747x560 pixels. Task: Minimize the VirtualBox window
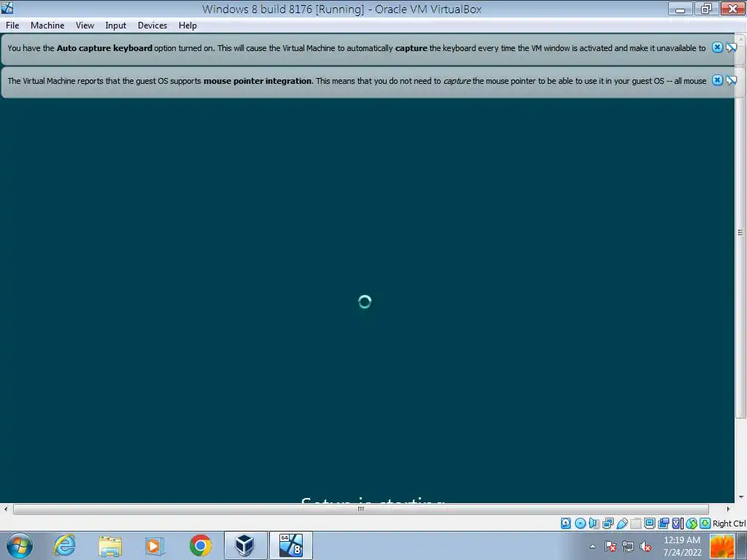point(681,9)
